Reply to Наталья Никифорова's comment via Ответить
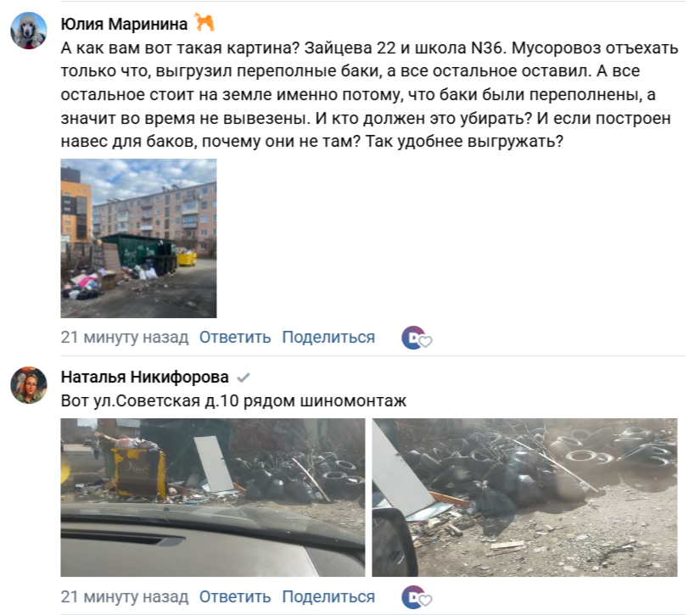The height and width of the screenshot is (615, 700). 235,596
